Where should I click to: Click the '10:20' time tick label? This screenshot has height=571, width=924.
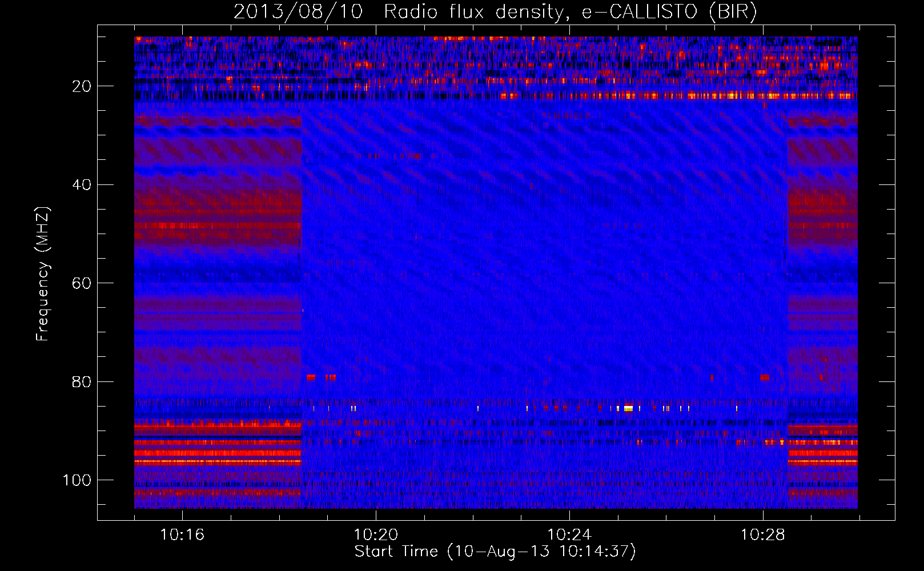point(376,534)
